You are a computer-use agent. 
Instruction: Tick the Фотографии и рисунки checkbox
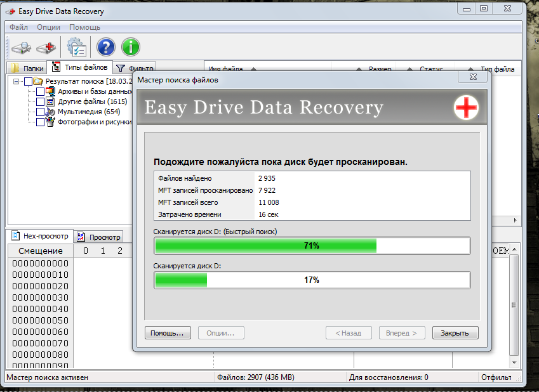40,122
